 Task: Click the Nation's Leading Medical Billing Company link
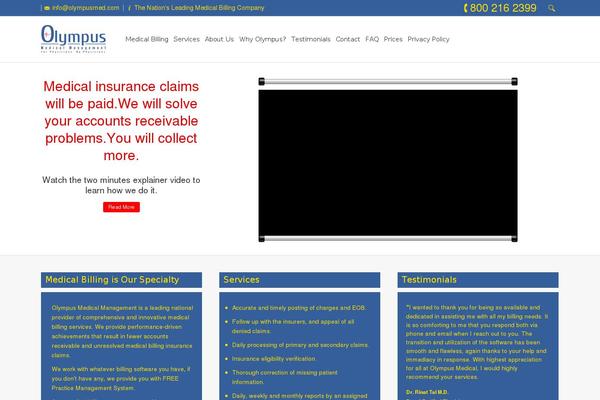click(x=199, y=8)
